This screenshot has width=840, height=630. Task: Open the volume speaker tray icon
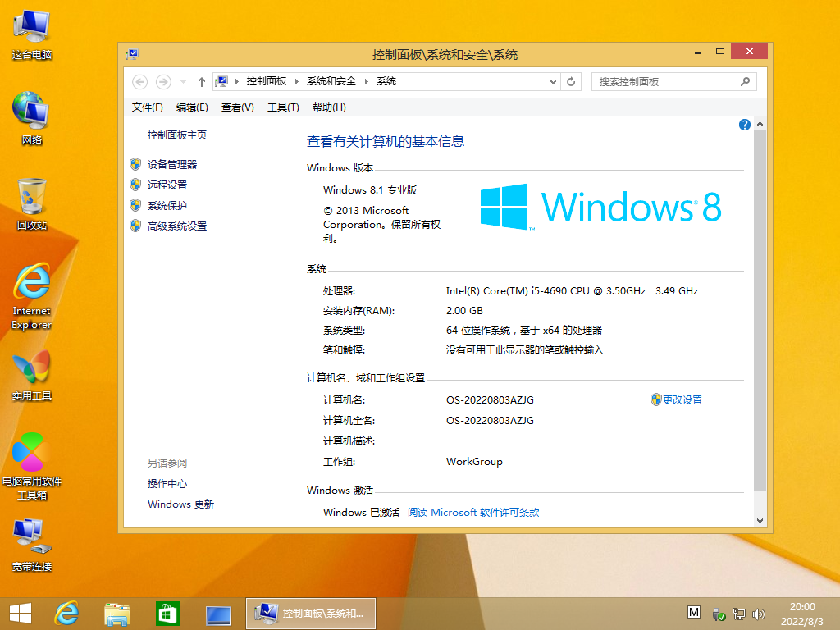tap(758, 614)
